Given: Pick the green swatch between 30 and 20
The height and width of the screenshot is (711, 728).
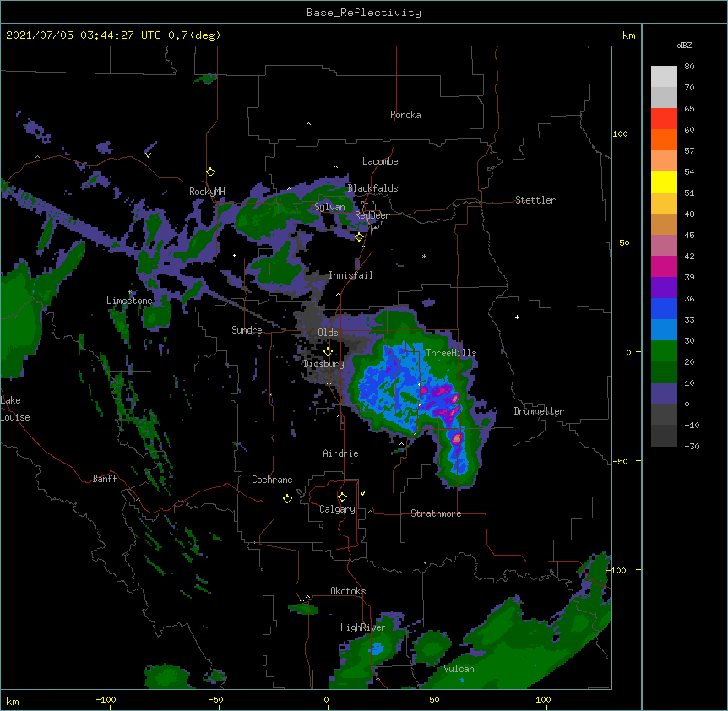Looking at the screenshot, I should click(x=664, y=351).
